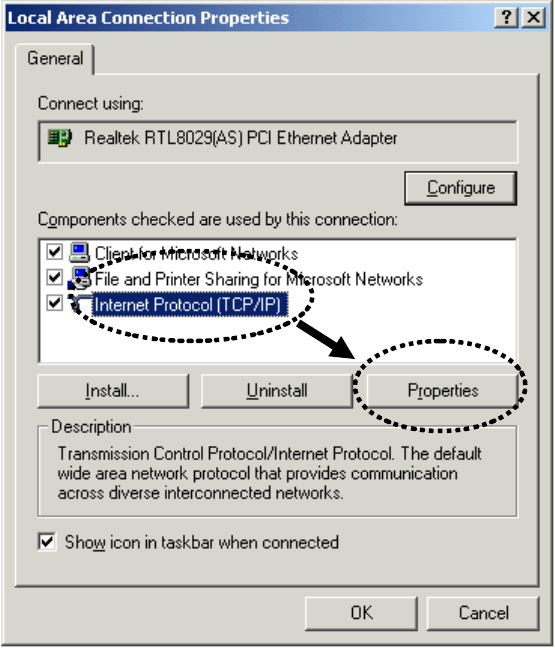555x648 pixels.
Task: Switch to the General tab
Action: pyautogui.click(x=55, y=58)
